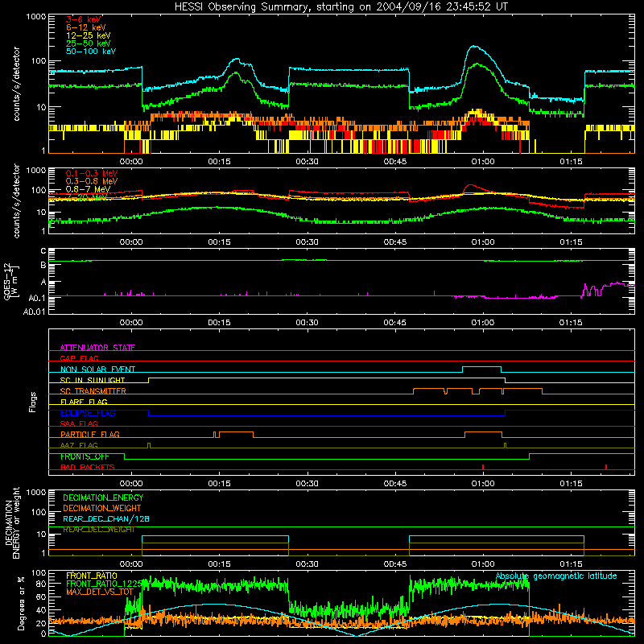Screen dimensions: 644x644
Task: Click the PARTICLE_FLAG raised step near 00:15
Action: (x=236, y=432)
